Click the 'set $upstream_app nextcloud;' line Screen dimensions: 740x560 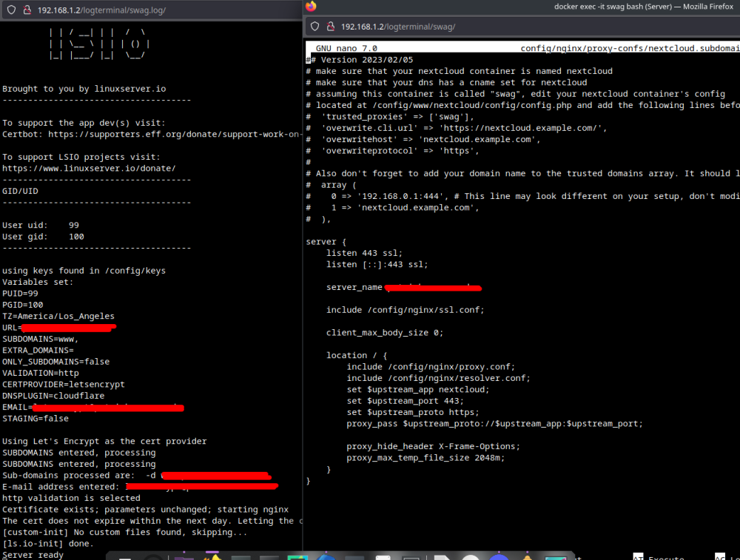click(x=418, y=389)
